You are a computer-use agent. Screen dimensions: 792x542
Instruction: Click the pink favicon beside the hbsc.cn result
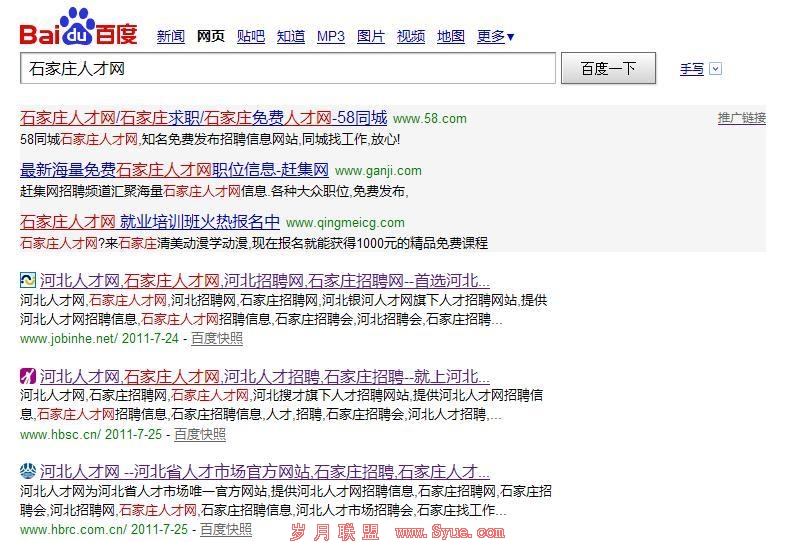[x=28, y=377]
